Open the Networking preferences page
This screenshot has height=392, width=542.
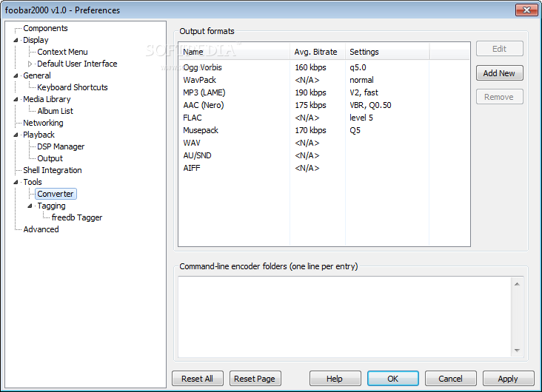pos(43,123)
